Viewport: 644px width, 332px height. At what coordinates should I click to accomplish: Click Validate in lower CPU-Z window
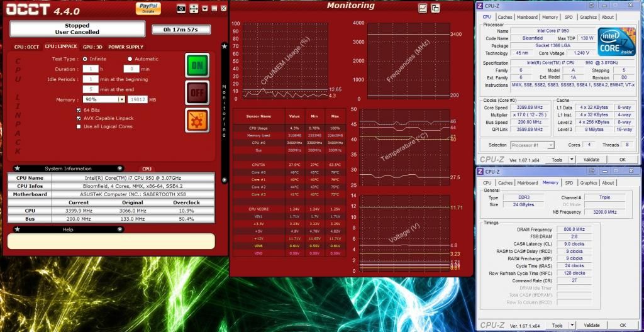pyautogui.click(x=591, y=326)
